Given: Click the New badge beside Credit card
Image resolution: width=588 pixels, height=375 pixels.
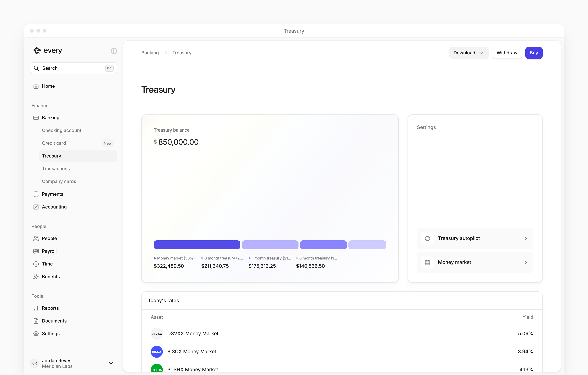Looking at the screenshot, I should pyautogui.click(x=107, y=143).
